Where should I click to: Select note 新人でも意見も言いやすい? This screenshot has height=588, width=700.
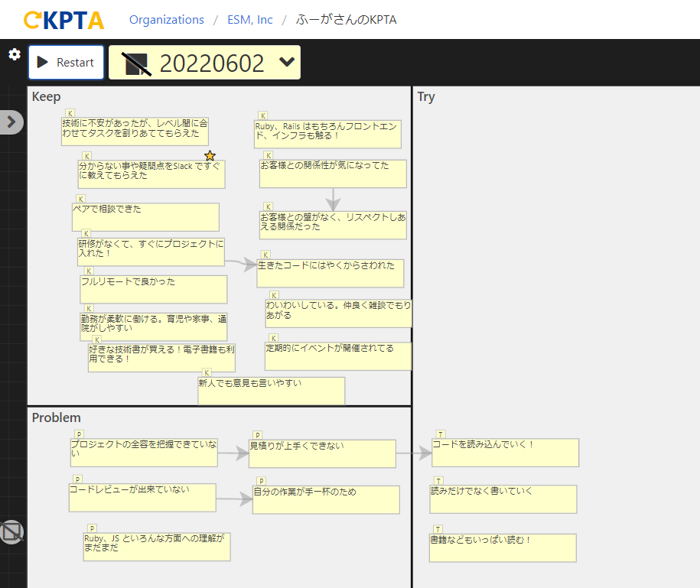272,391
